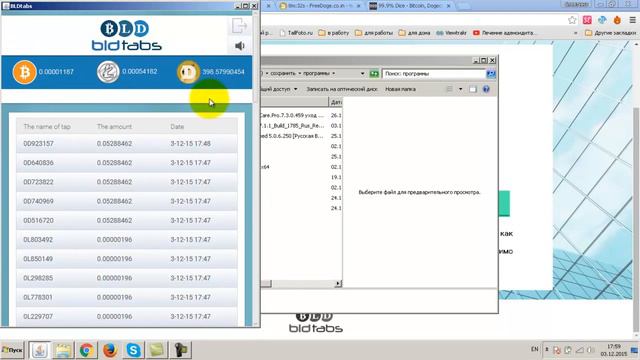Image resolution: width=640 pixels, height=360 pixels.
Task: Click the orange flame extension icon in Chrome
Action: coord(617,20)
